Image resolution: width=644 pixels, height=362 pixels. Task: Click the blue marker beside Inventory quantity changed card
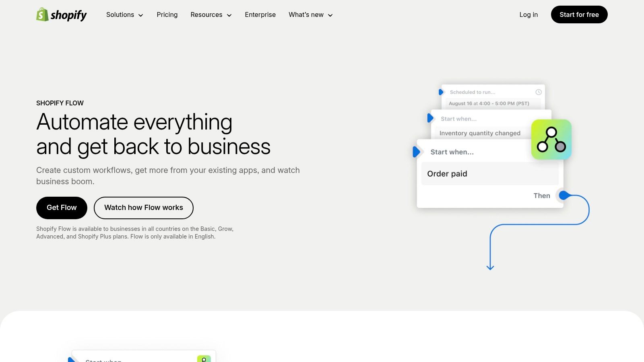click(x=430, y=118)
